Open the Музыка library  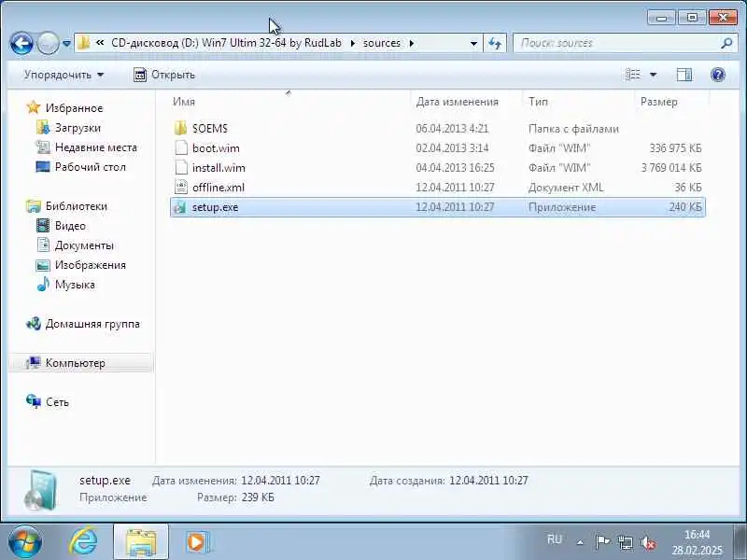(75, 285)
